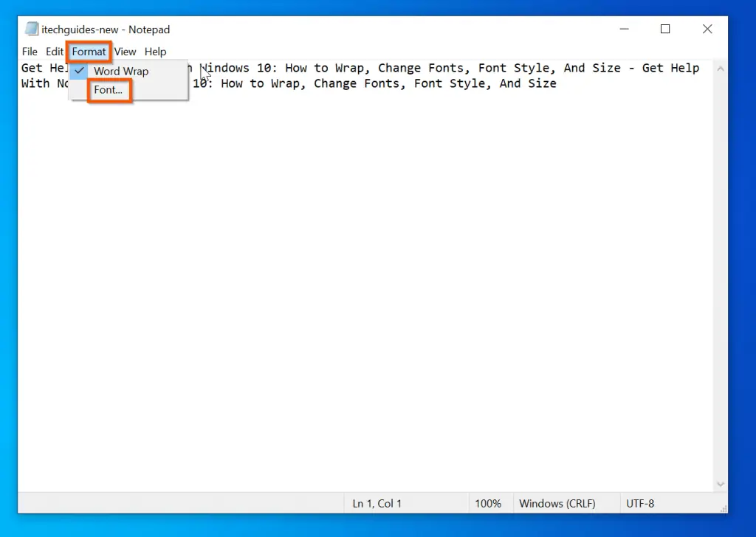
Task: Click the 'itechguides-new - Notepad' window title
Action: 106,30
